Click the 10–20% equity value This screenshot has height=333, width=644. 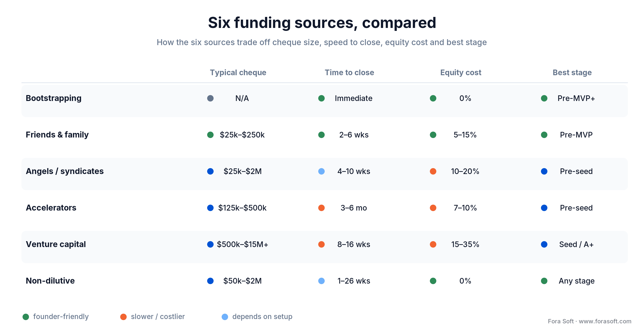coord(465,171)
